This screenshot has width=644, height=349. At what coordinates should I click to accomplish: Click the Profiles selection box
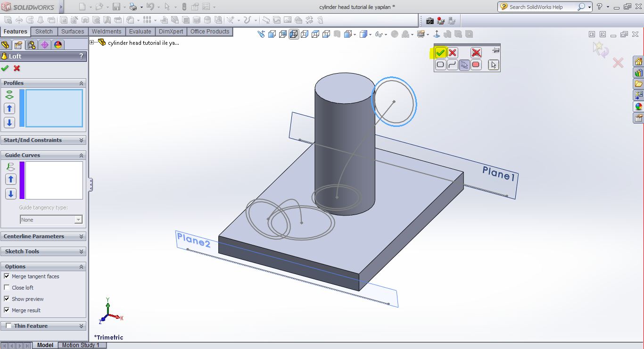coord(54,108)
